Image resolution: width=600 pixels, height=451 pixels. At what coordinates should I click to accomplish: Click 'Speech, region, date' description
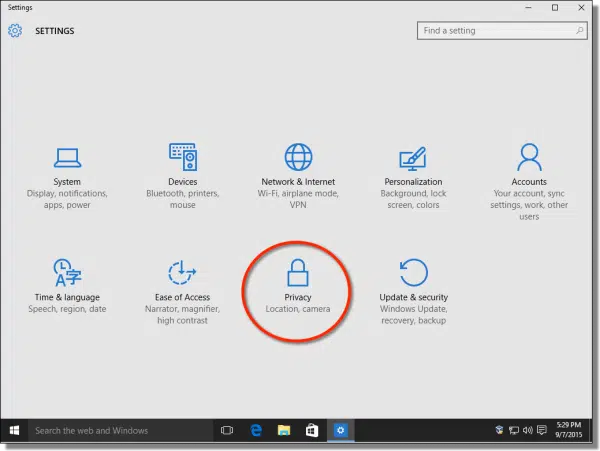coord(67,309)
